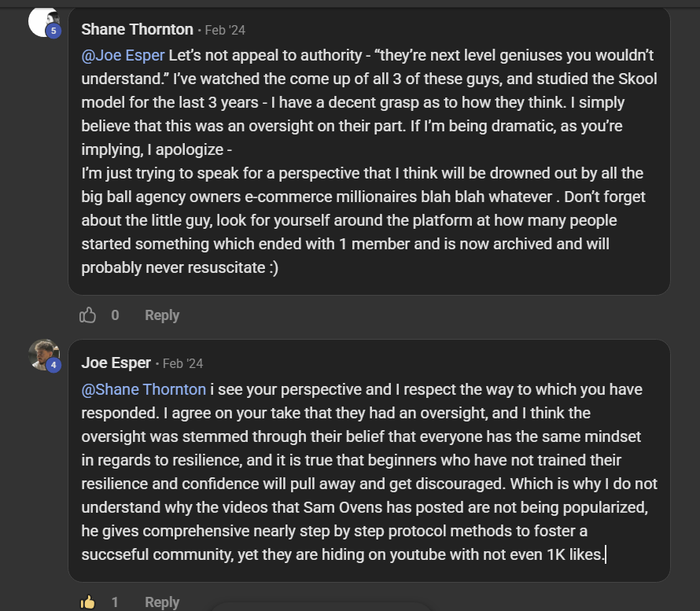This screenshot has height=611, width=700.
Task: Click the level 4 badge on Joe's avatar
Action: [53, 365]
